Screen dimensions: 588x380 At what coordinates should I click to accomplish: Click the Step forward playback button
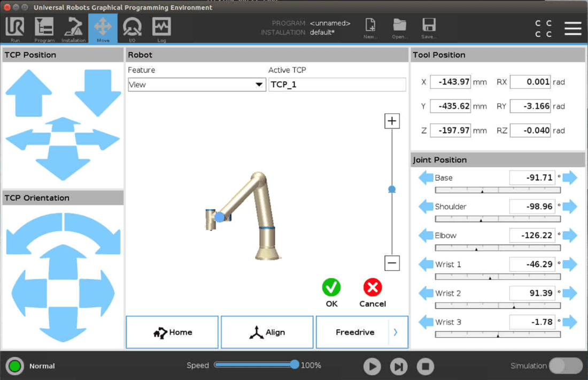398,367
